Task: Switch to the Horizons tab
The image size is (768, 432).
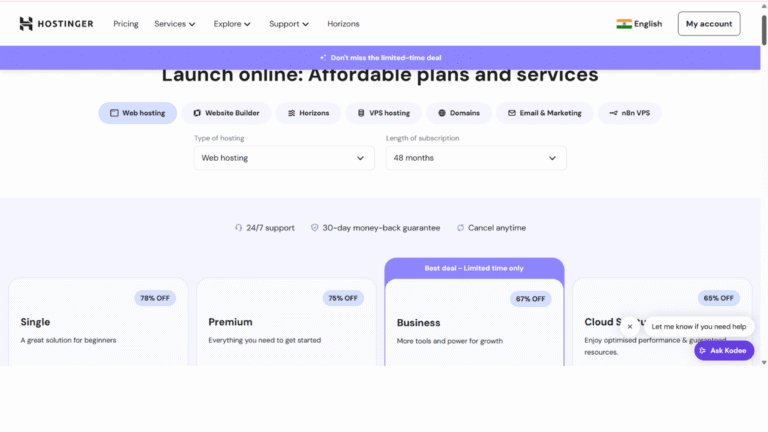Action: click(308, 113)
